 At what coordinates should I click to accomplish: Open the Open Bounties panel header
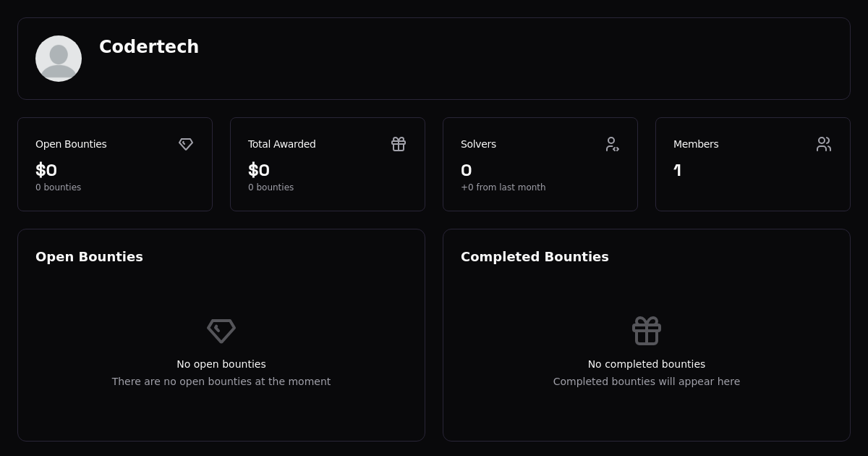click(x=89, y=257)
